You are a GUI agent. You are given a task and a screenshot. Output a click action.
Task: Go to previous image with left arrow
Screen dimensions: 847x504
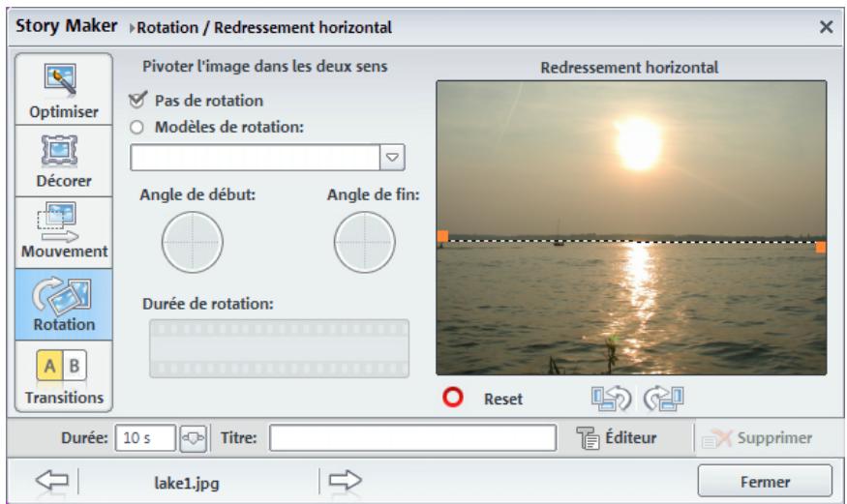52,480
